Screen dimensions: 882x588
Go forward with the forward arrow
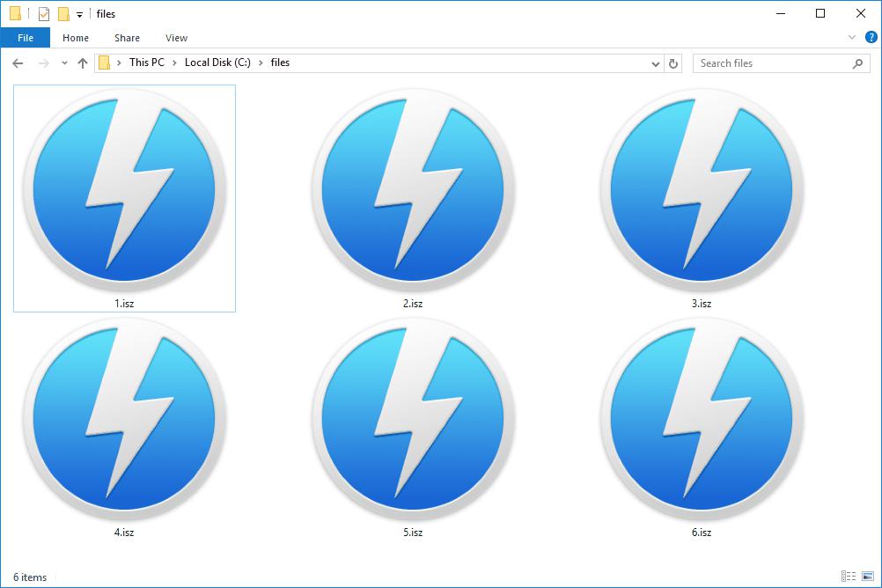43,63
